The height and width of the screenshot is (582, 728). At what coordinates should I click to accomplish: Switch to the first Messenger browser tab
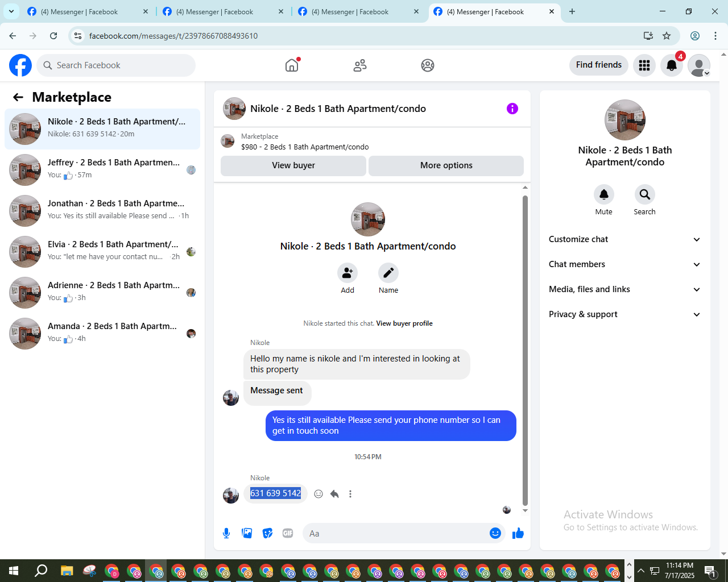88,11
